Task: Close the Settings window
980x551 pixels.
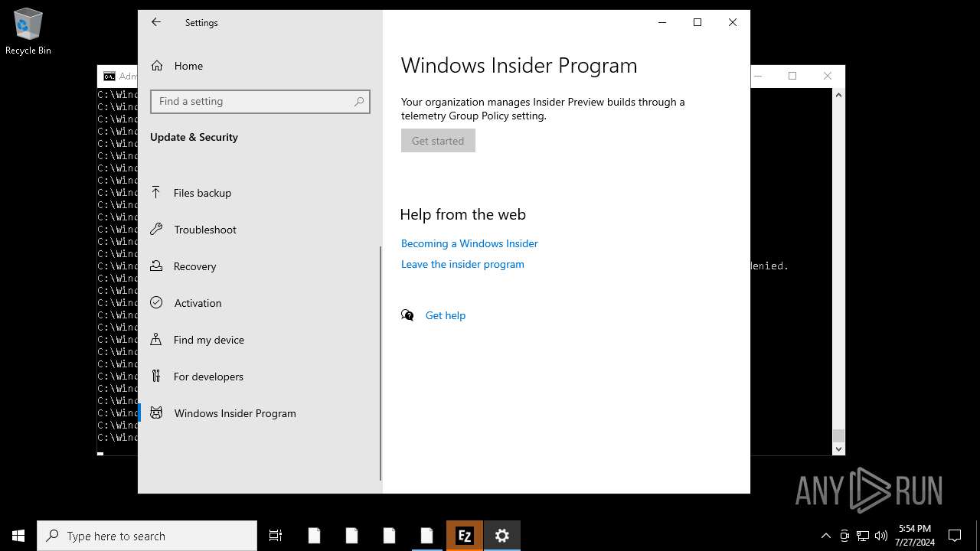Action: click(x=733, y=22)
